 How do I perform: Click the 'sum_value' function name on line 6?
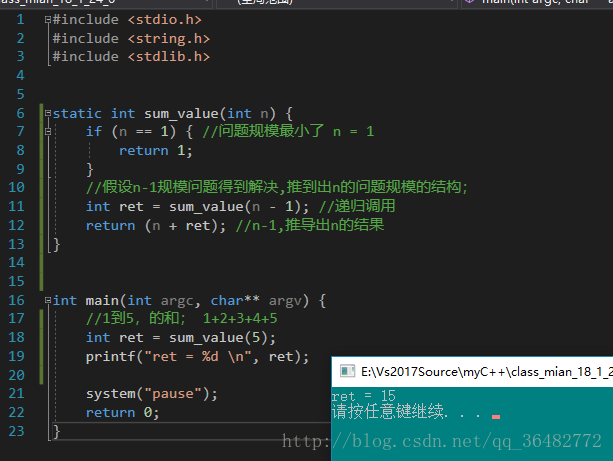pos(181,114)
